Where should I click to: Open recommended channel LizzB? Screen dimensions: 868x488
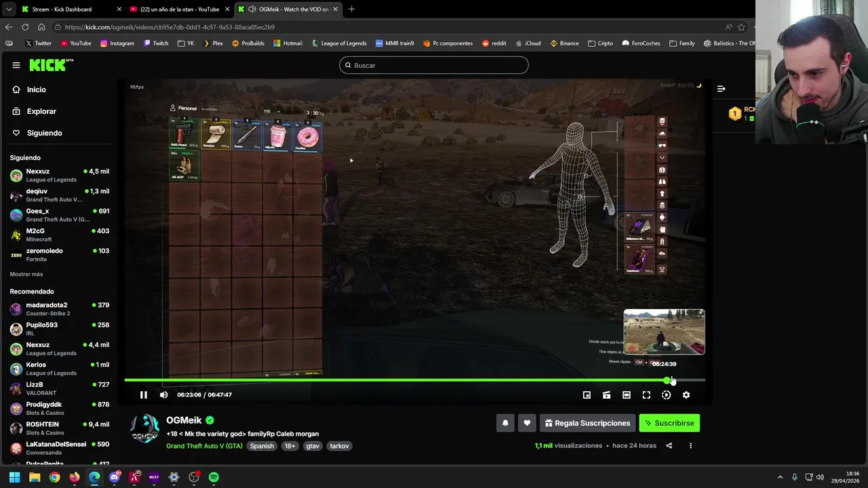tap(60, 388)
